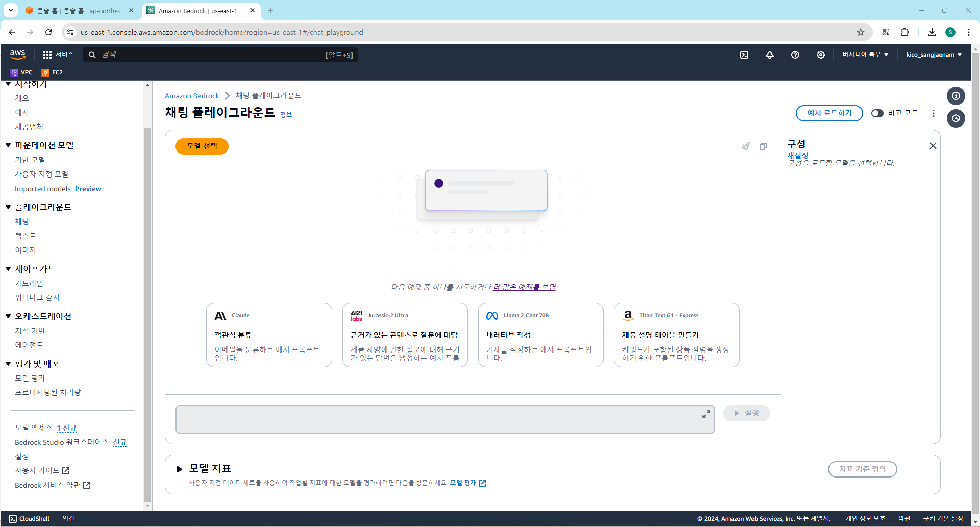Collapse the 세이프가드 section

tap(8, 268)
